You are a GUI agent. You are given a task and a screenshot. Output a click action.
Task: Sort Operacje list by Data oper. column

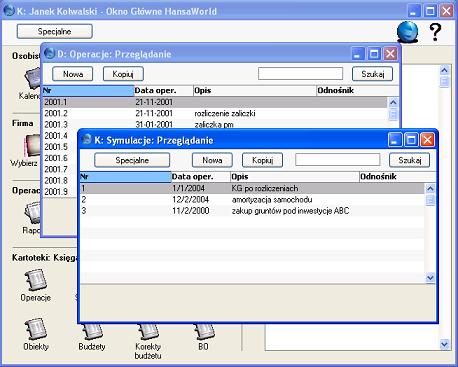pos(163,91)
